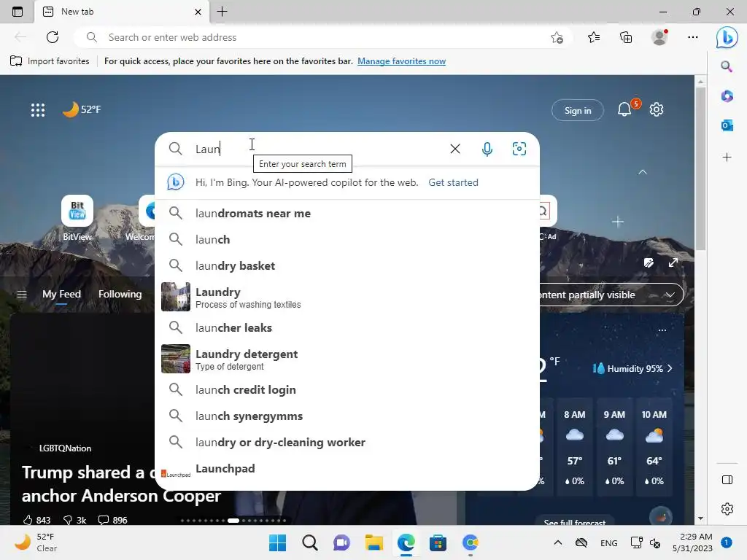Viewport: 747px width, 560px height.
Task: Select Laundry process of washing textiles
Action: 347,297
